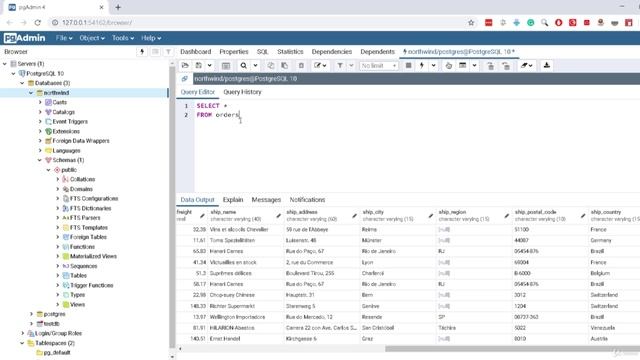The image size is (640, 360).
Task: Expand the Views tree node
Action: coord(58,304)
